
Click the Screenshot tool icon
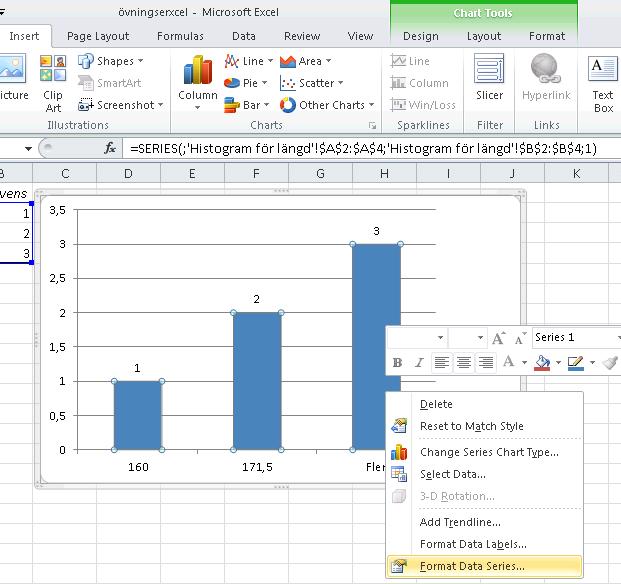point(85,105)
